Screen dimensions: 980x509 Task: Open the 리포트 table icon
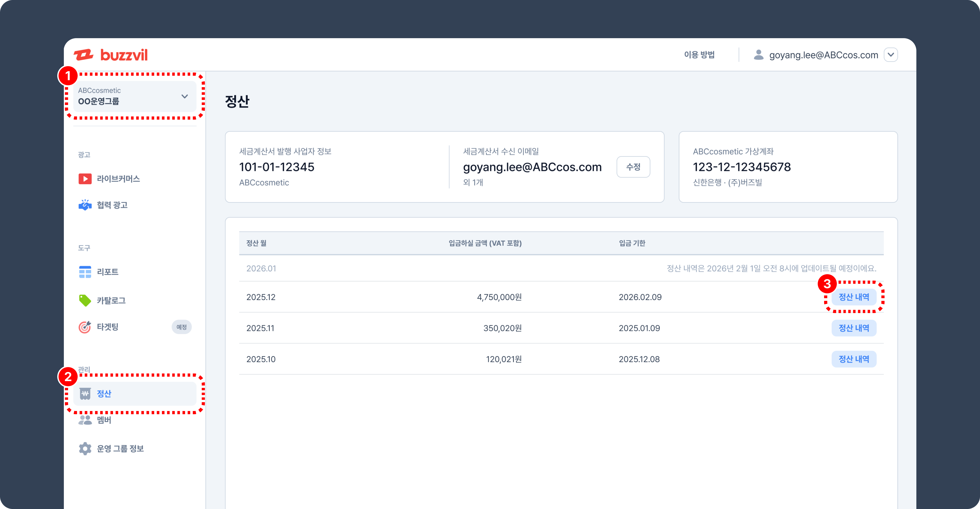[85, 272]
